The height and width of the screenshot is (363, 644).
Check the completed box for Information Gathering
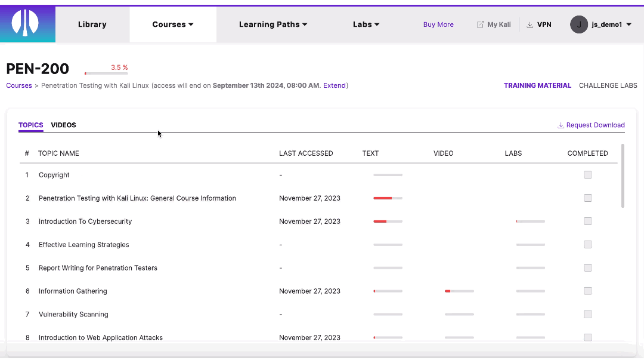click(x=587, y=291)
